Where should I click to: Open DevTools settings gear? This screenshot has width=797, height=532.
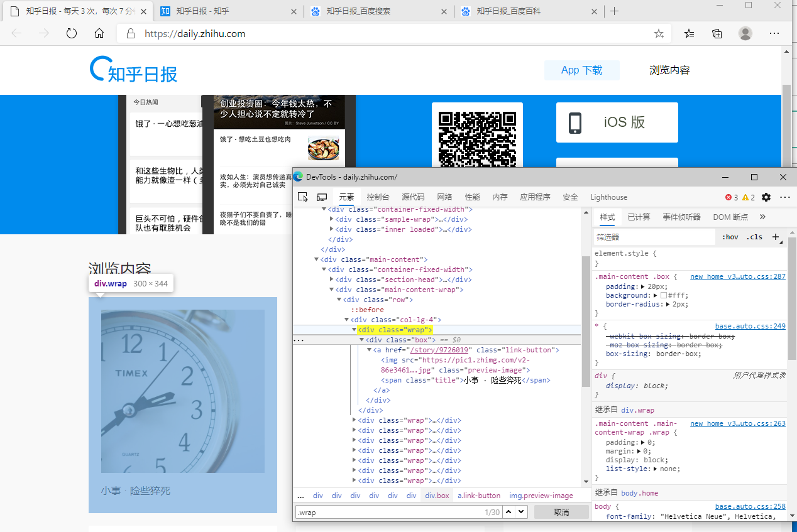[766, 197]
